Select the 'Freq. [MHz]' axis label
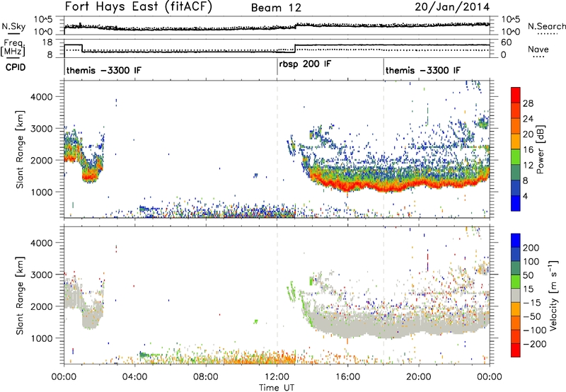Image resolution: width=566 pixels, height=392 pixels. (x=13, y=47)
